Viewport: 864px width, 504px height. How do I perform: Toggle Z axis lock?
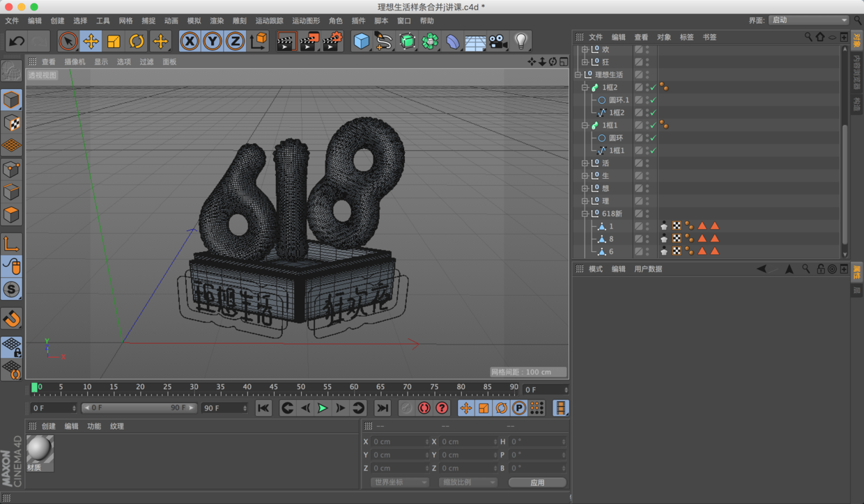pos(236,41)
